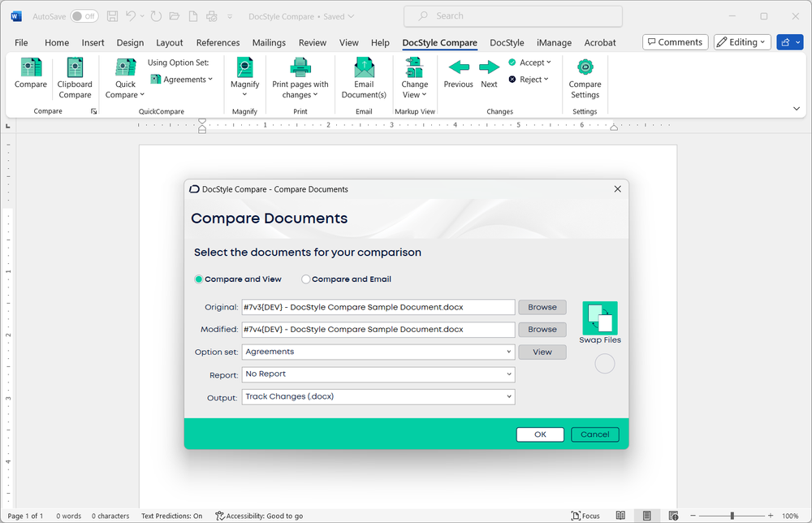Screen dimensions: 812x523
Task: Open the Editing mode dropdown
Action: (742, 42)
